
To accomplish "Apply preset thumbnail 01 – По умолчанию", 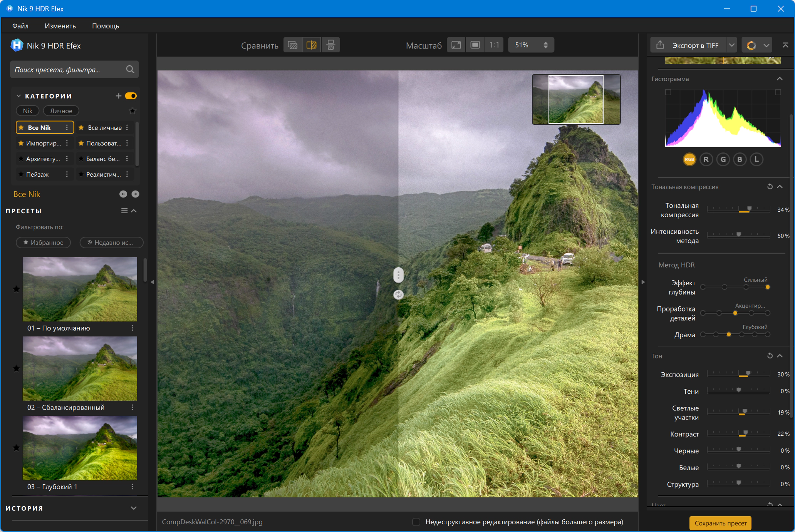I will [x=80, y=289].
